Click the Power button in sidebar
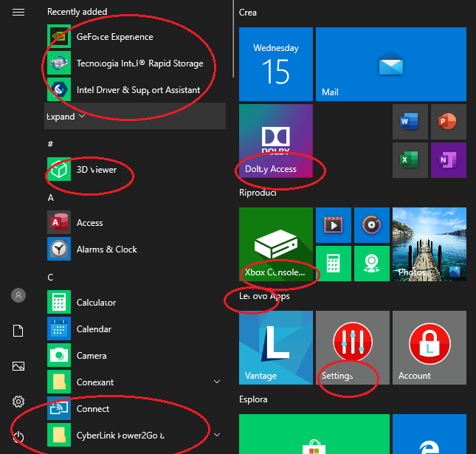Viewport: 476px width, 454px height. pyautogui.click(x=18, y=437)
